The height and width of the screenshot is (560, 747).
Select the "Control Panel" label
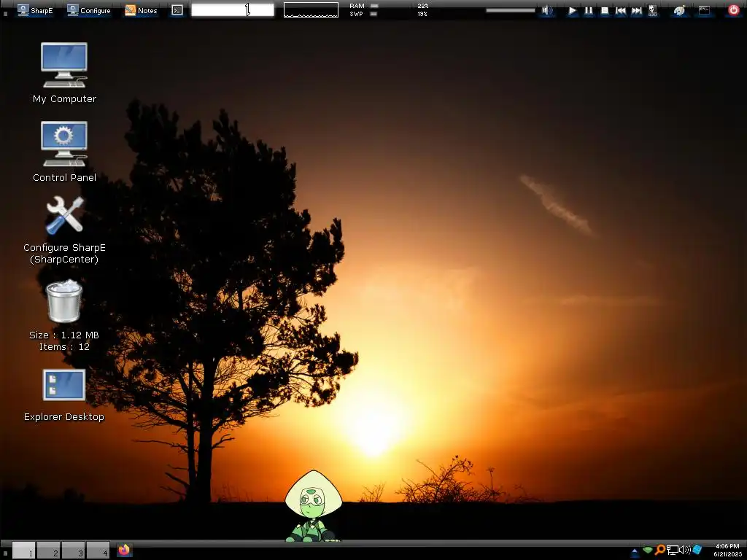tap(64, 178)
